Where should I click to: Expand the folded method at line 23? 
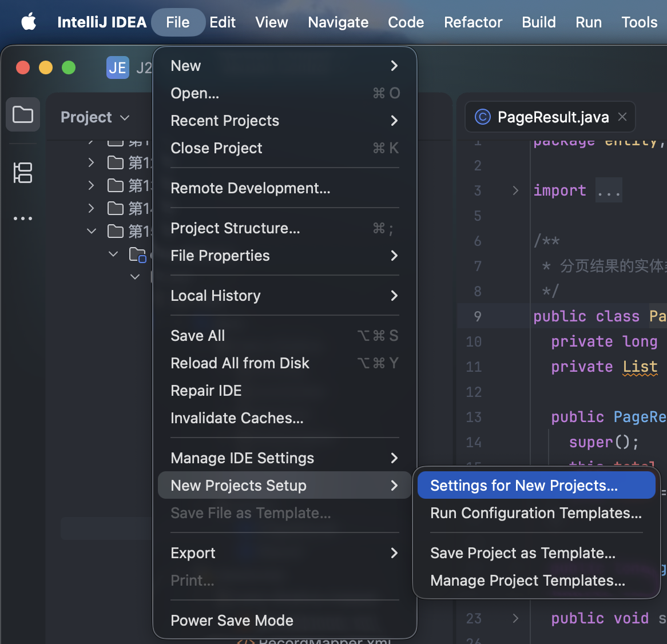(x=515, y=618)
